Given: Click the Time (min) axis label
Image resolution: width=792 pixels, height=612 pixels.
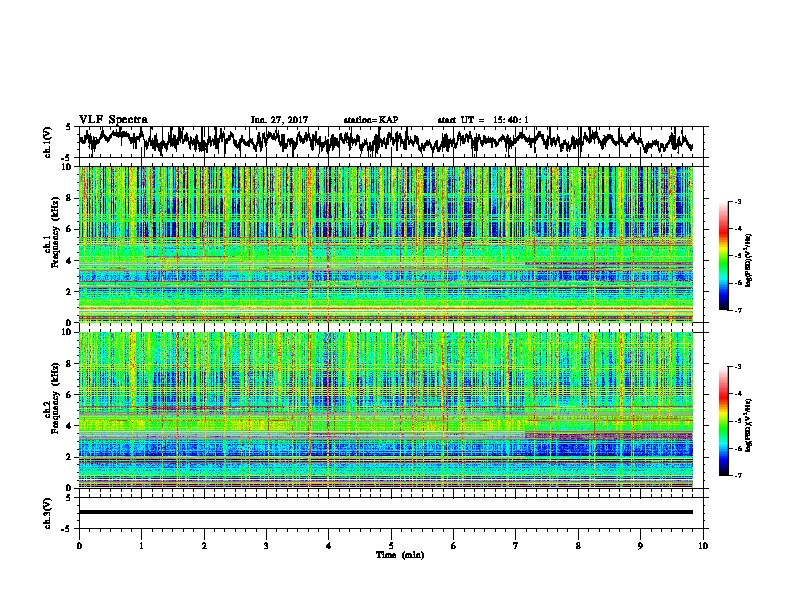Looking at the screenshot, I should (x=400, y=555).
